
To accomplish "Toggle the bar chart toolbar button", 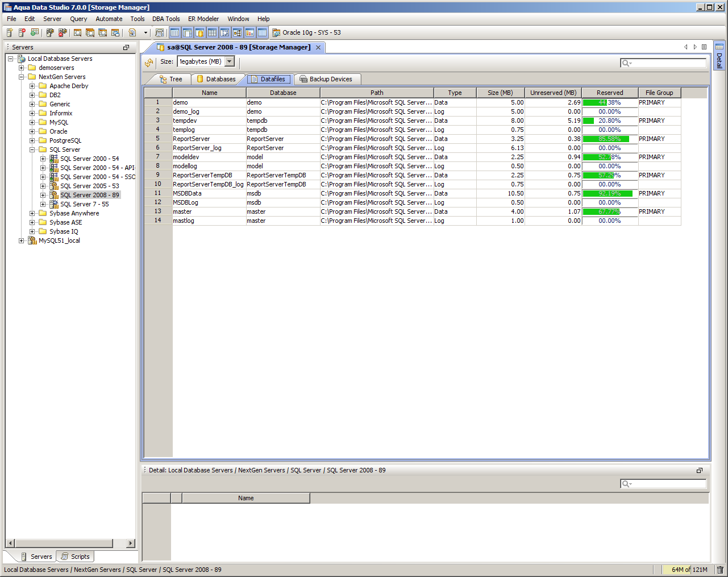I will [249, 32].
